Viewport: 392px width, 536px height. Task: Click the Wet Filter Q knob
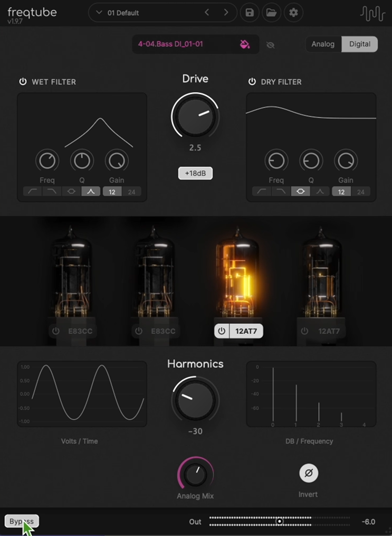[x=82, y=161]
